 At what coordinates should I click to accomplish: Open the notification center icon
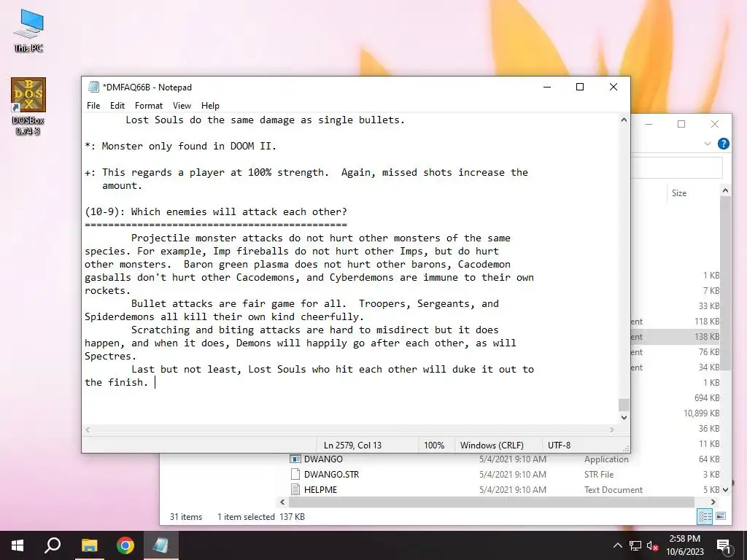point(724,547)
